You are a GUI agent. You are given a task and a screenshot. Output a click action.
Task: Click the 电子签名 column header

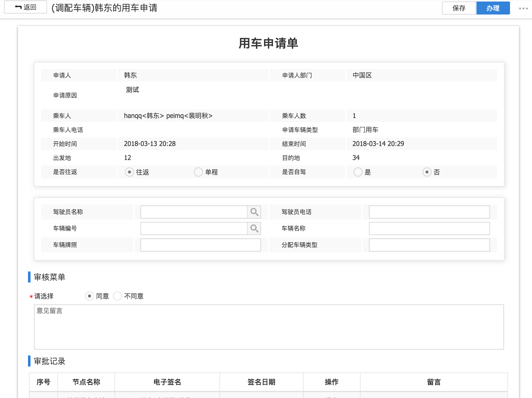(x=167, y=382)
